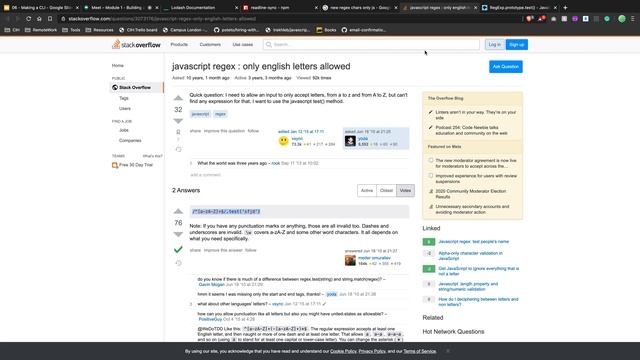Click the Free 30 Day Trial teams icon
The height and width of the screenshot is (360, 640).
click(x=115, y=165)
